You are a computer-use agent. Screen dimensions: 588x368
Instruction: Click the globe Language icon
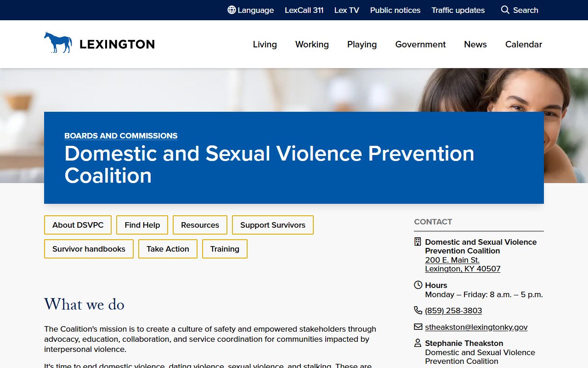coord(232,10)
